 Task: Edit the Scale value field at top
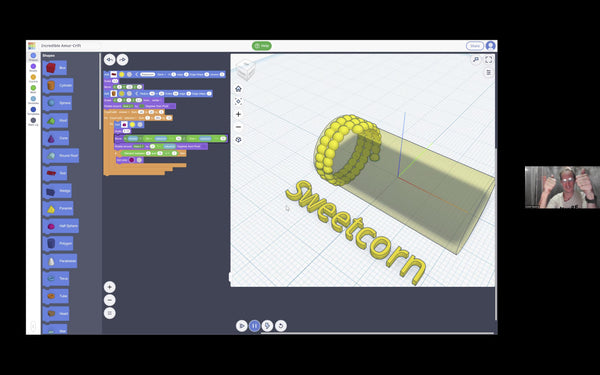(115, 81)
